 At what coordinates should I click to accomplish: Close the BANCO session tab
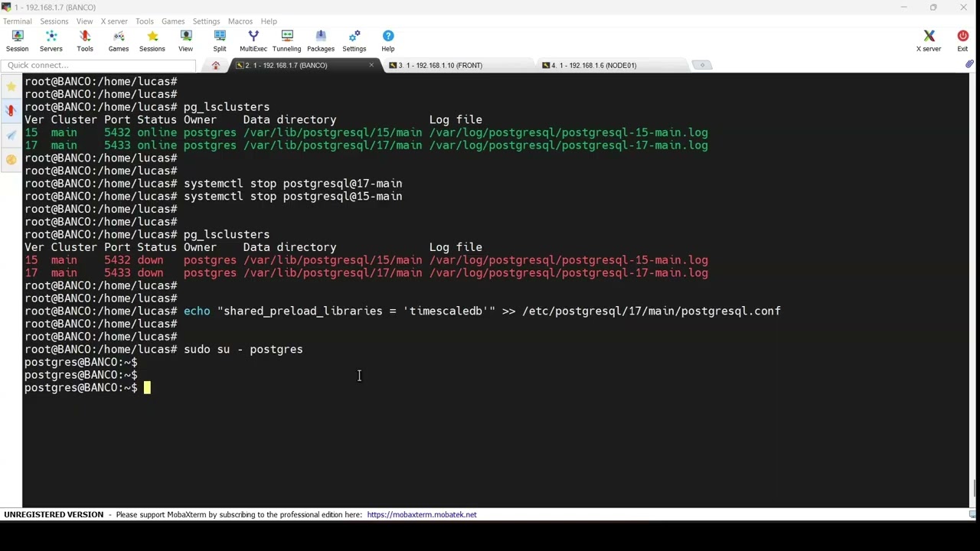pyautogui.click(x=371, y=65)
